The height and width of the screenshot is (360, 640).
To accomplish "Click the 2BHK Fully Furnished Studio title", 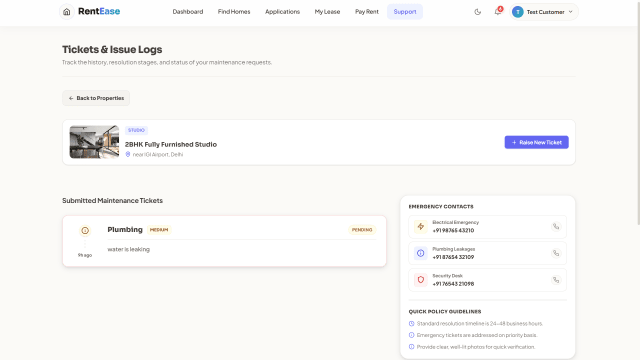I will pyautogui.click(x=171, y=144).
